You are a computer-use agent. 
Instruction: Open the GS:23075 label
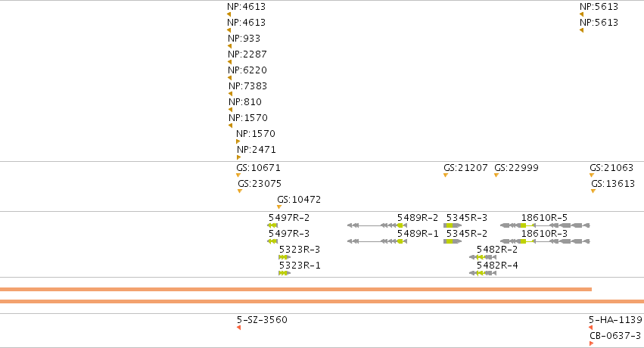coord(260,184)
